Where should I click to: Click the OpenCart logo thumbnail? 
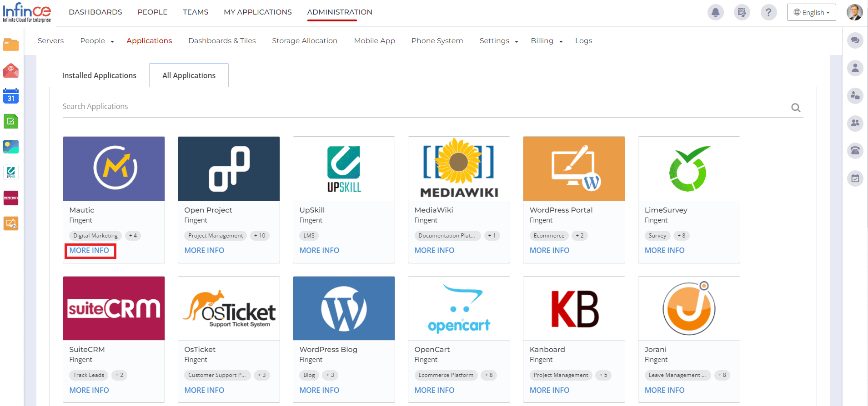[459, 308]
